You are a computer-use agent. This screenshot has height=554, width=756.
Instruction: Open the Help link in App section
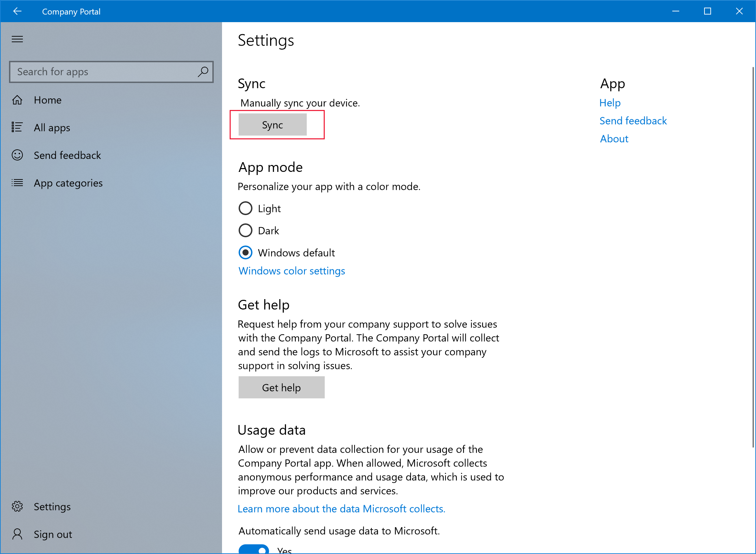point(610,102)
